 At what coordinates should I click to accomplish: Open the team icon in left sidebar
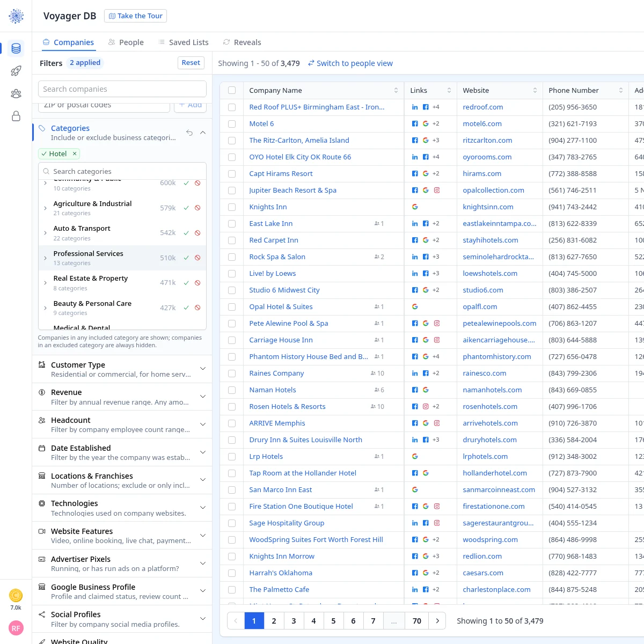[x=16, y=93]
